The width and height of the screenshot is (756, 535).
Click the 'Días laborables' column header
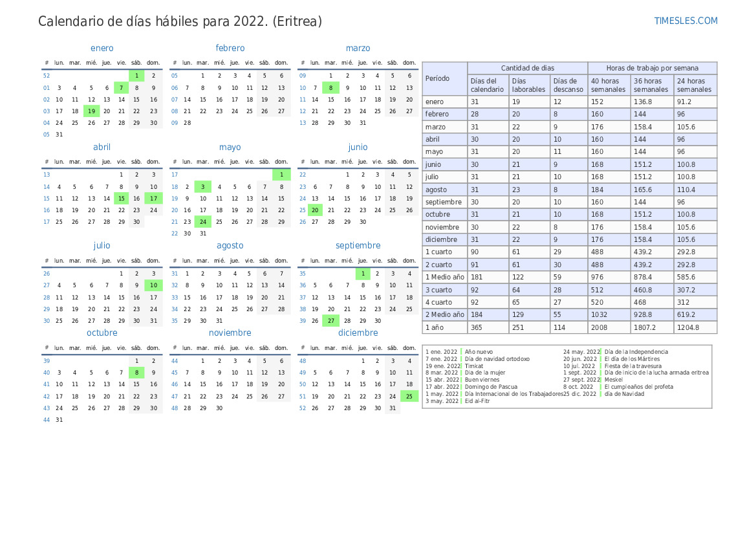(x=528, y=85)
